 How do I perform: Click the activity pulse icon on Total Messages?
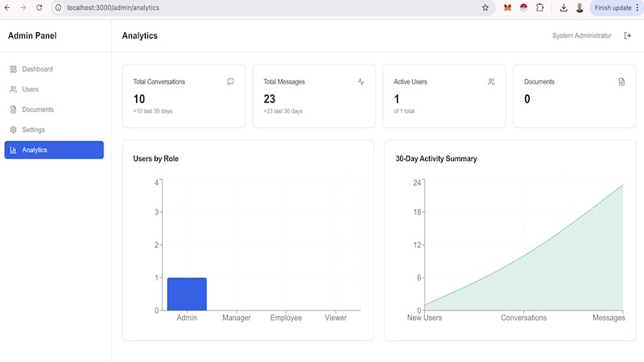[x=361, y=82]
